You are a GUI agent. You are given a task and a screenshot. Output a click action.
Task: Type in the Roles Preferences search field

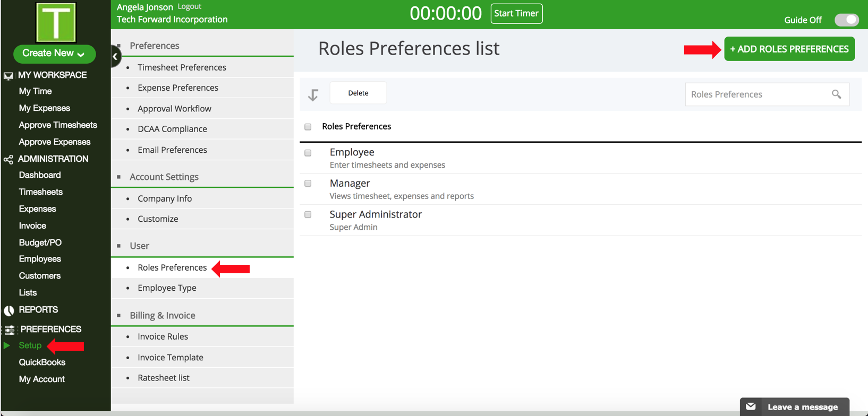pyautogui.click(x=757, y=94)
